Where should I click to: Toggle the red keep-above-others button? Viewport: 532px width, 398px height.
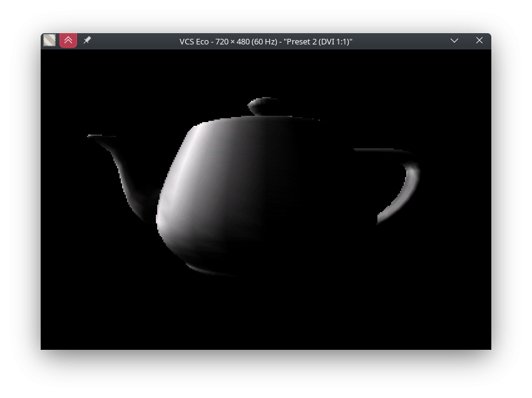point(68,41)
